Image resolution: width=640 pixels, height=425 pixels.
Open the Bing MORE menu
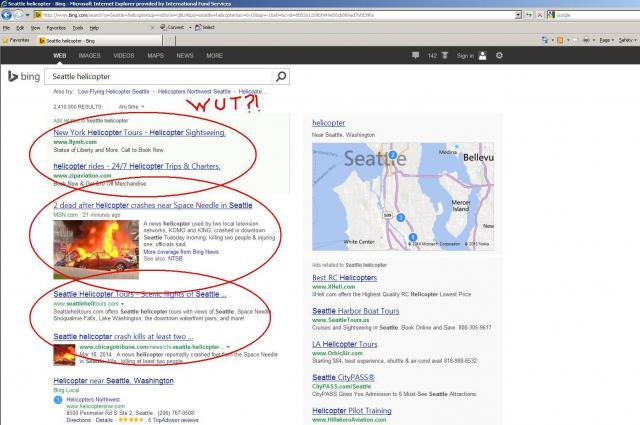tap(214, 56)
